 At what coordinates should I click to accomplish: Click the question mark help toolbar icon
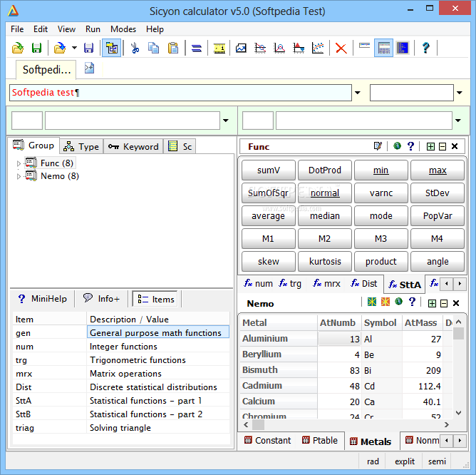click(x=425, y=48)
